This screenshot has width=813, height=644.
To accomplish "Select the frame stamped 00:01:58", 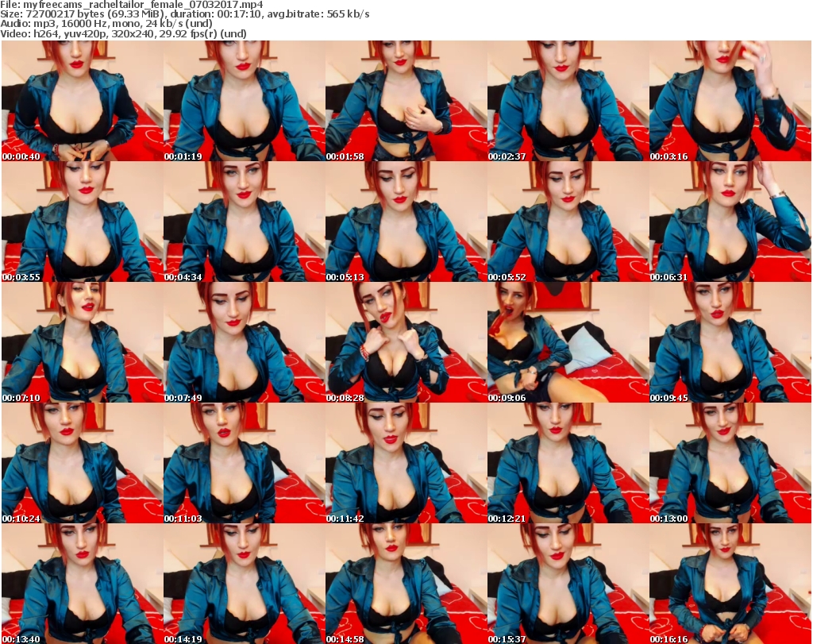I will click(406, 101).
